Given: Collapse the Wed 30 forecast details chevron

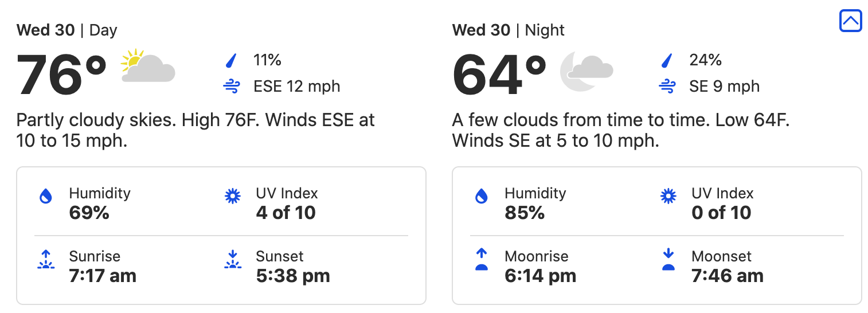Looking at the screenshot, I should pyautogui.click(x=850, y=21).
